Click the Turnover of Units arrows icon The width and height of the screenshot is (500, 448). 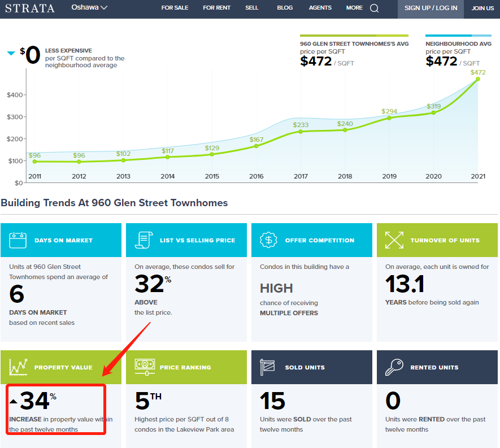[x=394, y=240]
